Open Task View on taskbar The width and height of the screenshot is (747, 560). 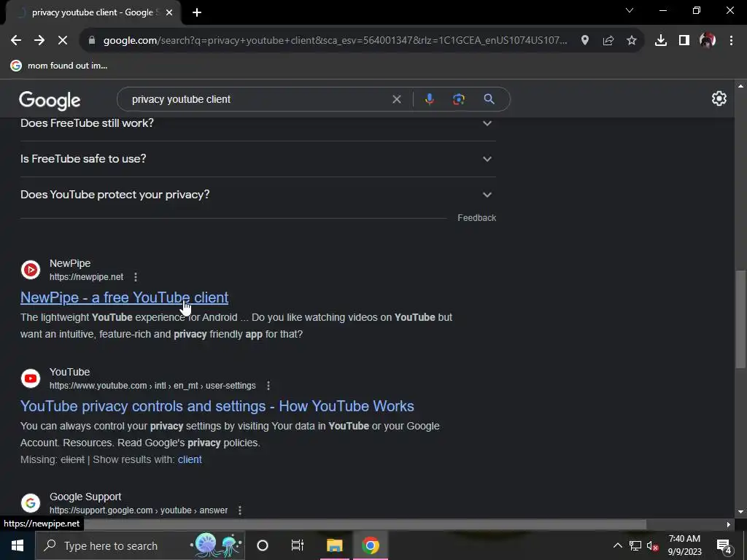[x=298, y=545]
